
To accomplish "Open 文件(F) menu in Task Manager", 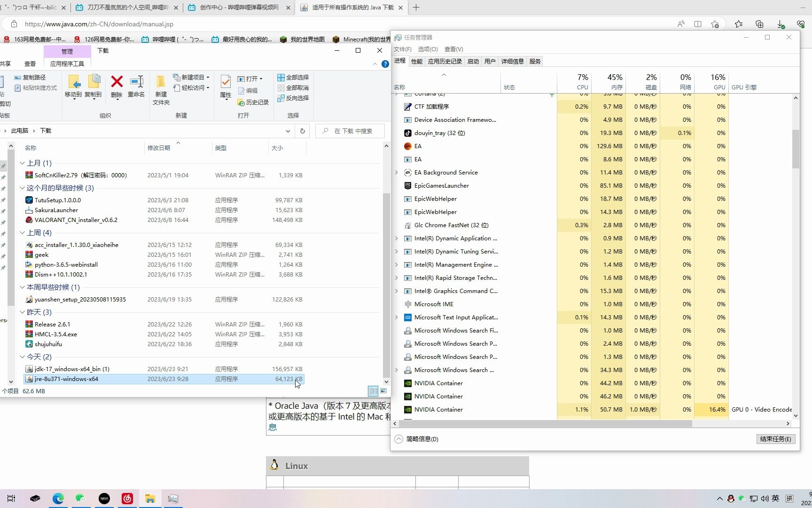I will pyautogui.click(x=403, y=49).
